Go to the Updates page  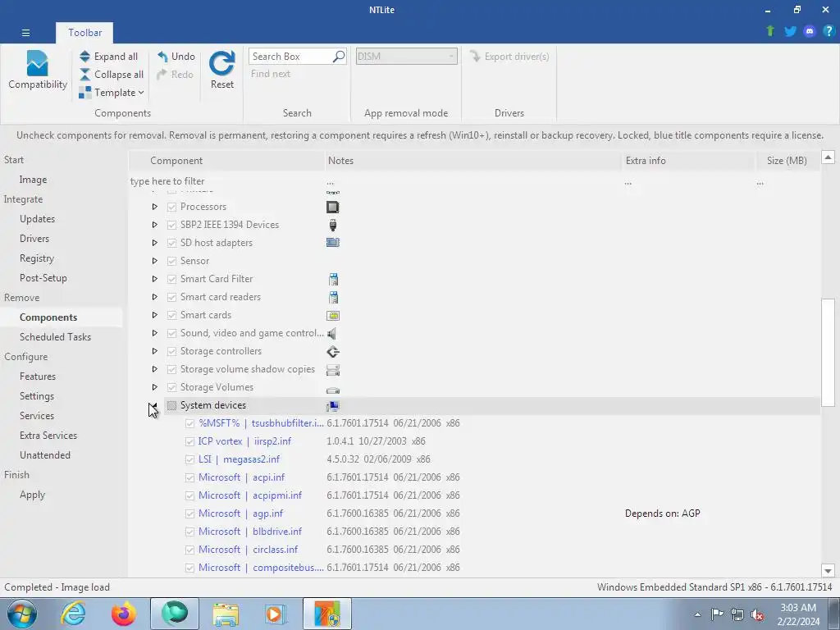coord(37,219)
